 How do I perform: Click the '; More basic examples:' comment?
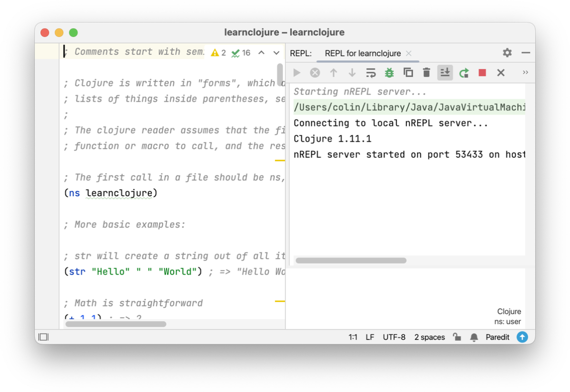(124, 224)
